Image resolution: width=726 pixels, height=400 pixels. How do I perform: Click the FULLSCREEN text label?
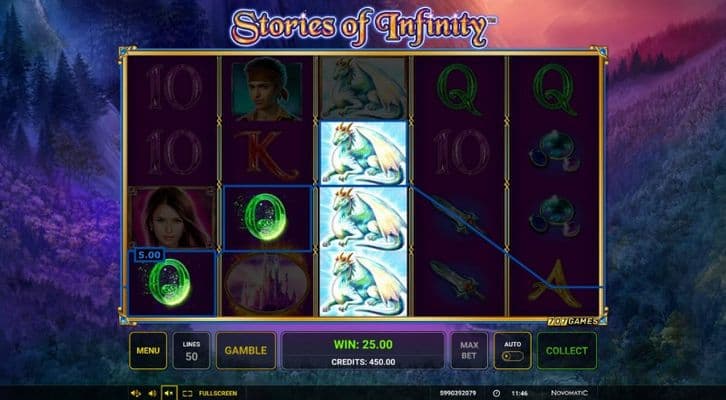click(218, 394)
